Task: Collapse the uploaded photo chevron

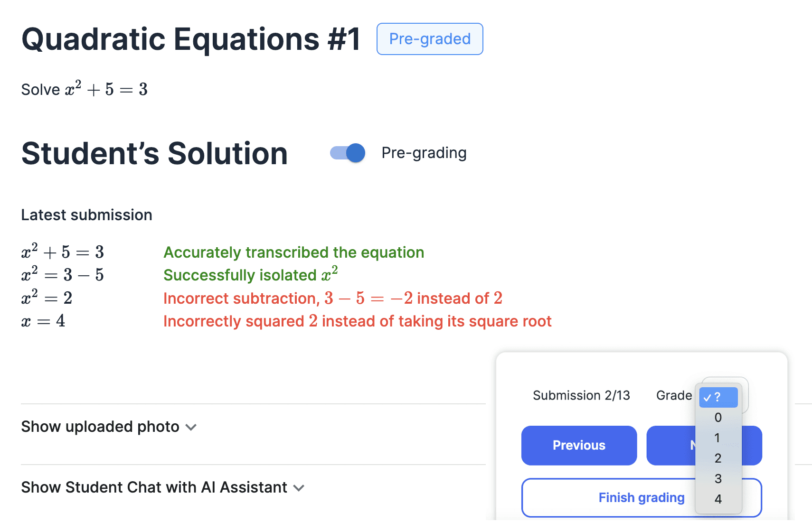Action: tap(190, 427)
